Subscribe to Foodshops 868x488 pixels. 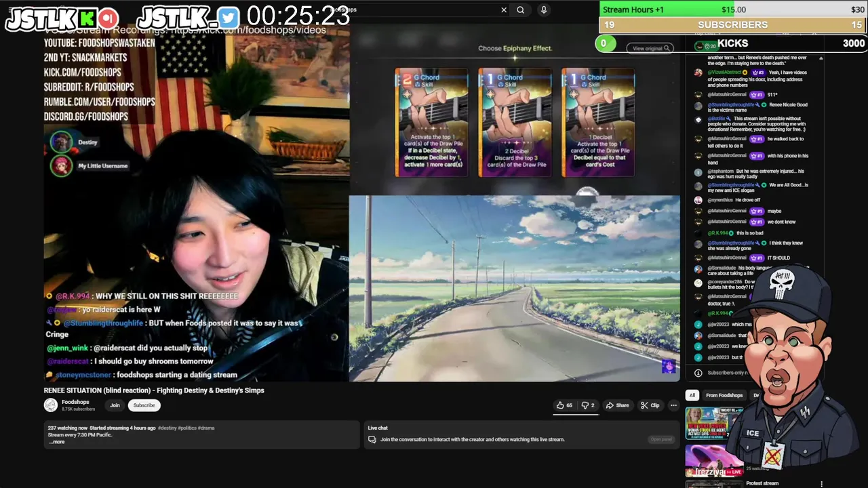click(x=144, y=405)
